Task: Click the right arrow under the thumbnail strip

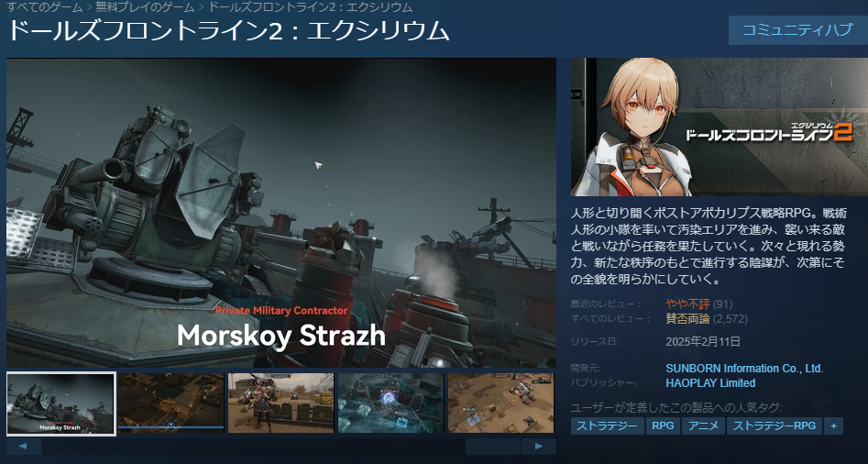Action: (539, 447)
